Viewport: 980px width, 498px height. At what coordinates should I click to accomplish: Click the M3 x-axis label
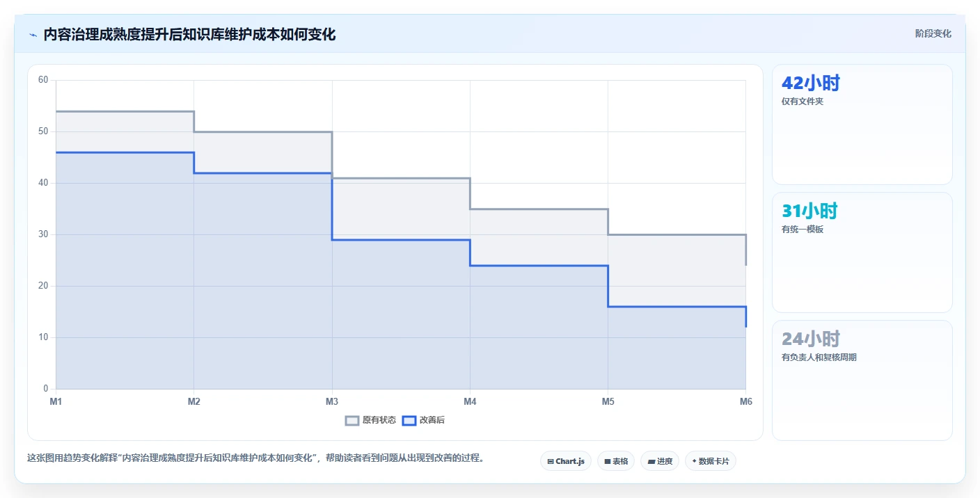point(332,402)
